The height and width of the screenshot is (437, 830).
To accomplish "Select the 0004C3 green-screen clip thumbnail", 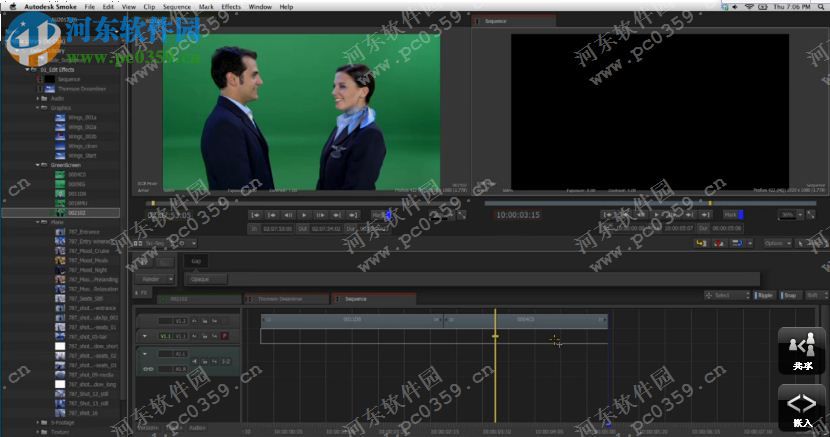I will 60,175.
